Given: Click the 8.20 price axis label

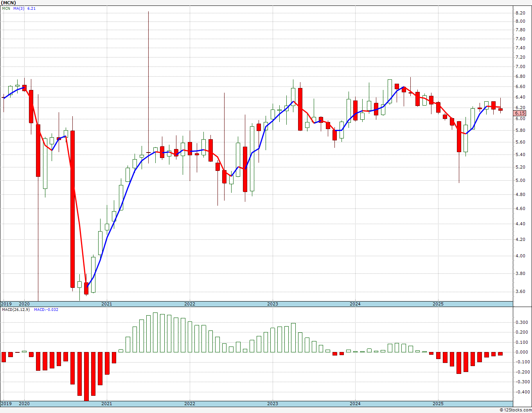Looking at the screenshot, I should [520, 13].
